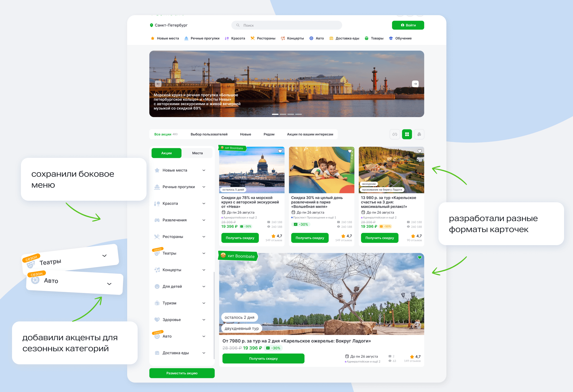Favorite the Карельское счастье tour card
573x392 pixels.
pyautogui.click(x=420, y=151)
